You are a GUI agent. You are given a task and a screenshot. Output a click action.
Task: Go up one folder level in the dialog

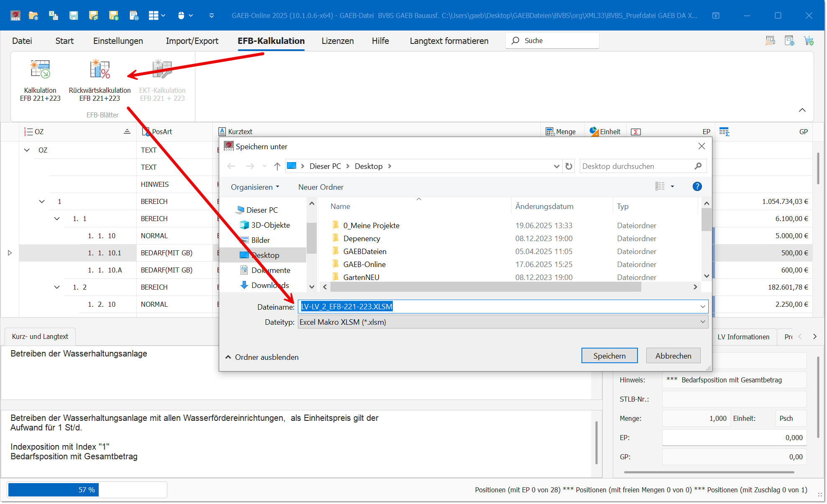tap(277, 166)
